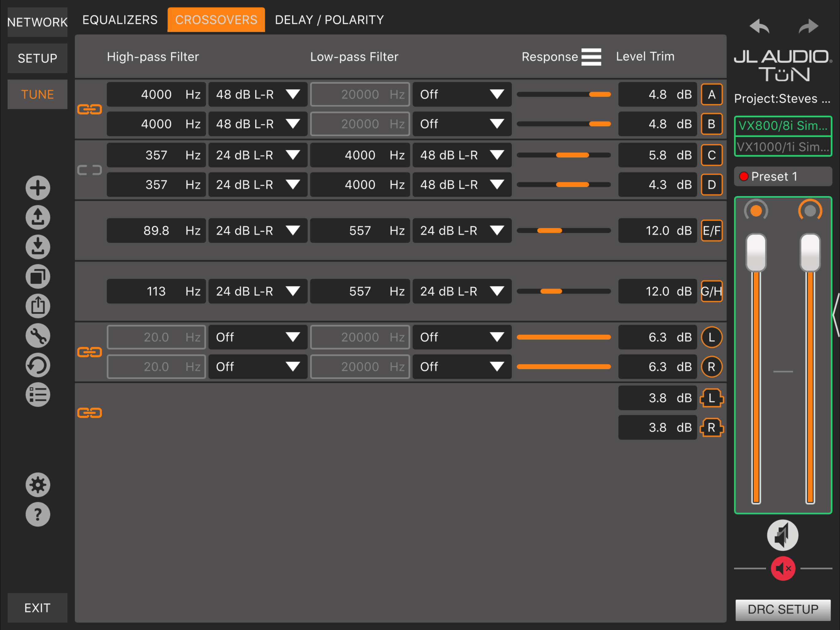The height and width of the screenshot is (630, 840).
Task: Click the wrench tools icon
Action: 38,336
